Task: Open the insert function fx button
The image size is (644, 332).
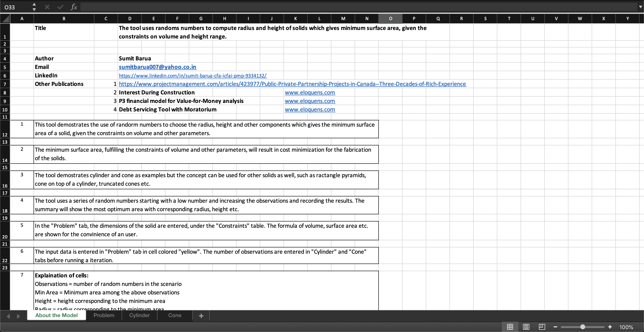Action: (x=74, y=7)
